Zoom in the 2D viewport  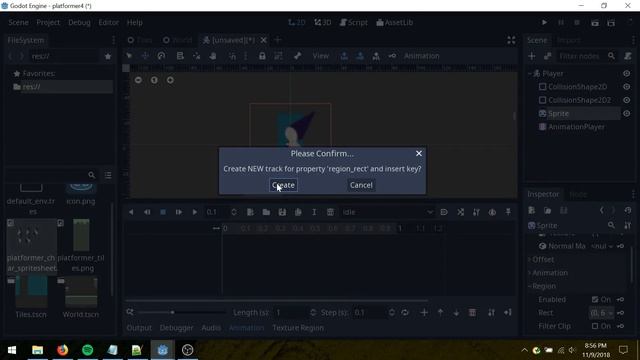[170, 80]
